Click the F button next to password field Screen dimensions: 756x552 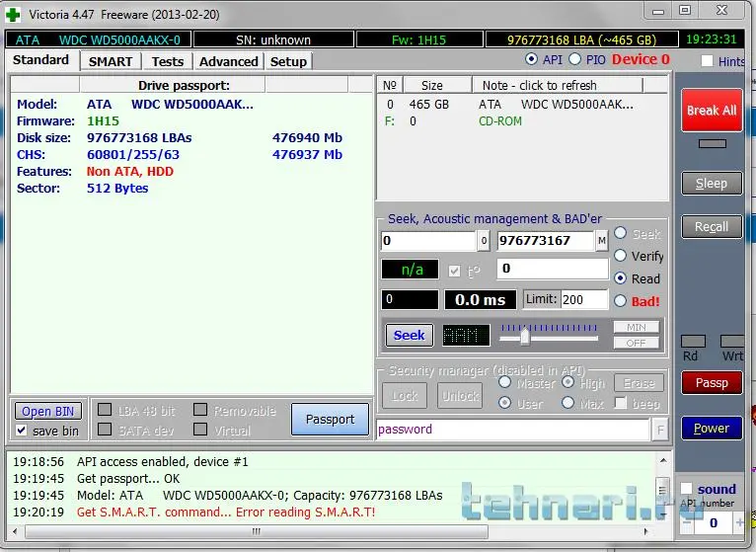tap(659, 430)
